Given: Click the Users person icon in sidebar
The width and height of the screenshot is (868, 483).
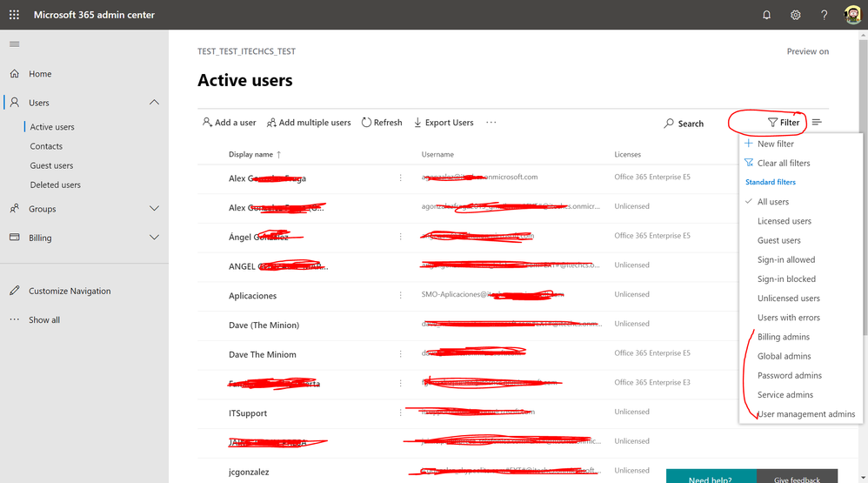Looking at the screenshot, I should click(x=15, y=103).
